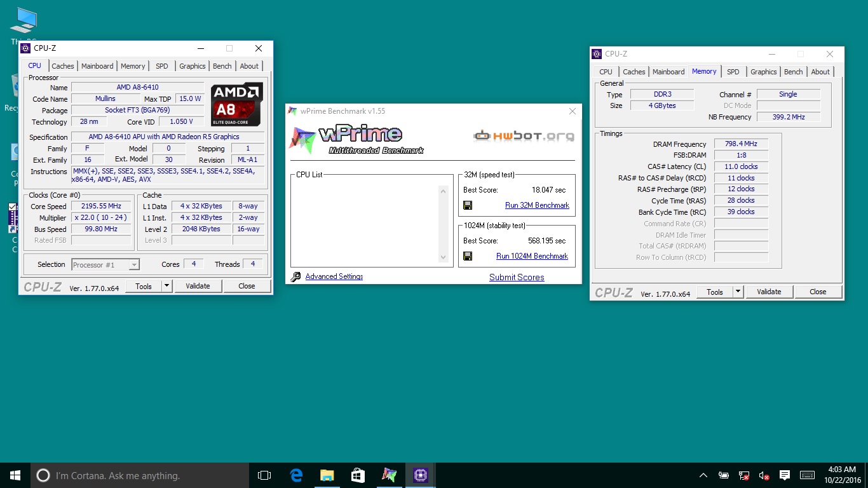The width and height of the screenshot is (868, 488).
Task: Switch to Caches tab in left CPU-Z
Action: 63,66
